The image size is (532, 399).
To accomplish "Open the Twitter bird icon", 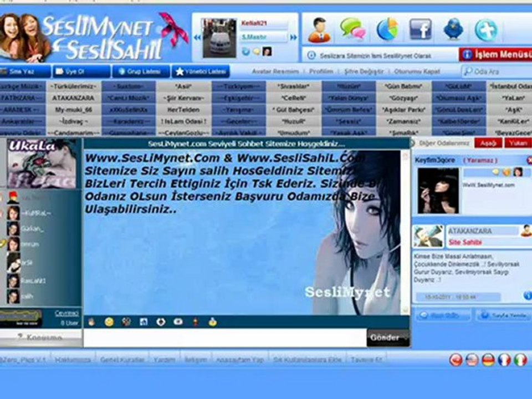I will pyautogui.click(x=454, y=29).
